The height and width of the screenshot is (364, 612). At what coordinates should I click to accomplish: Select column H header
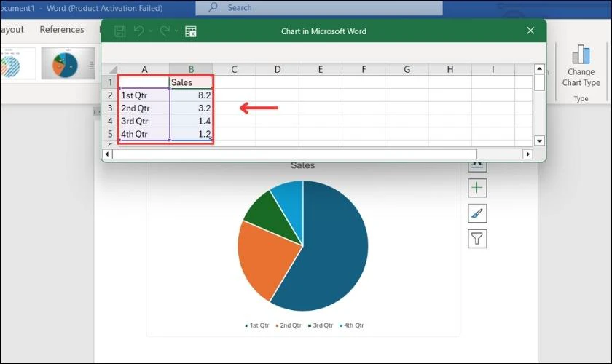pyautogui.click(x=450, y=69)
